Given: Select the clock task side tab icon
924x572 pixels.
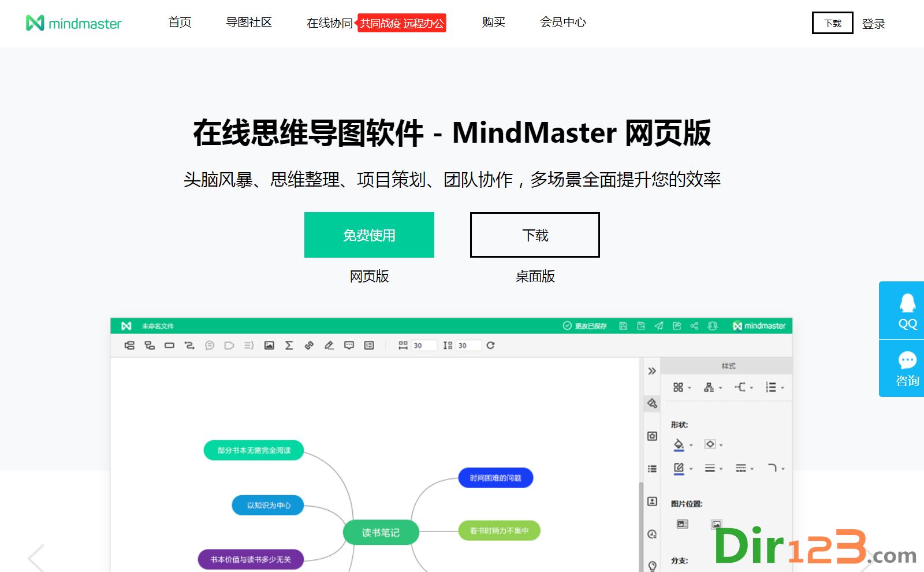Looking at the screenshot, I should tap(652, 534).
